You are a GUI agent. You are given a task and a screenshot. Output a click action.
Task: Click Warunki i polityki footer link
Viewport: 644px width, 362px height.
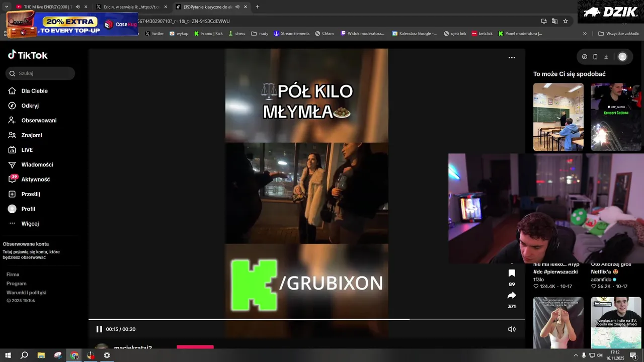(26, 293)
